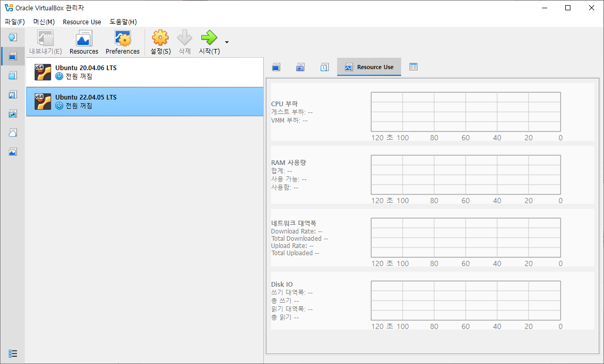Click the '쓰기 대역폭: --' text

292,292
